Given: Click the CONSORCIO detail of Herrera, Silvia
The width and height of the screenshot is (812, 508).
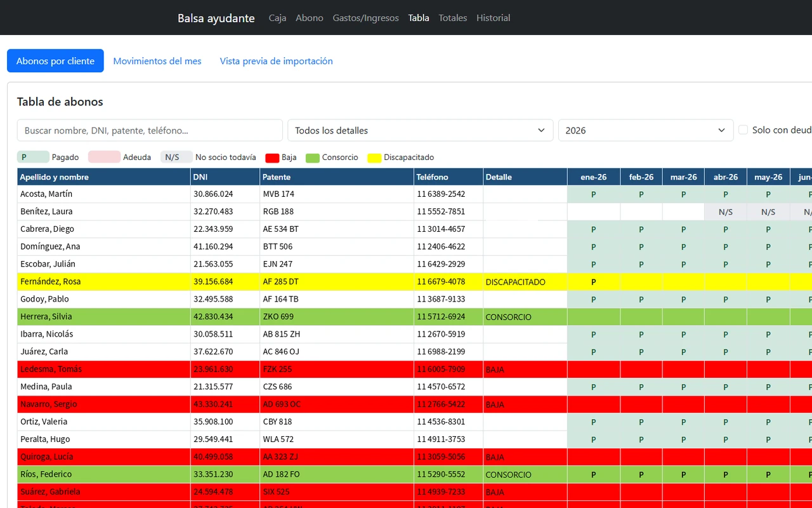Looking at the screenshot, I should point(525,317).
